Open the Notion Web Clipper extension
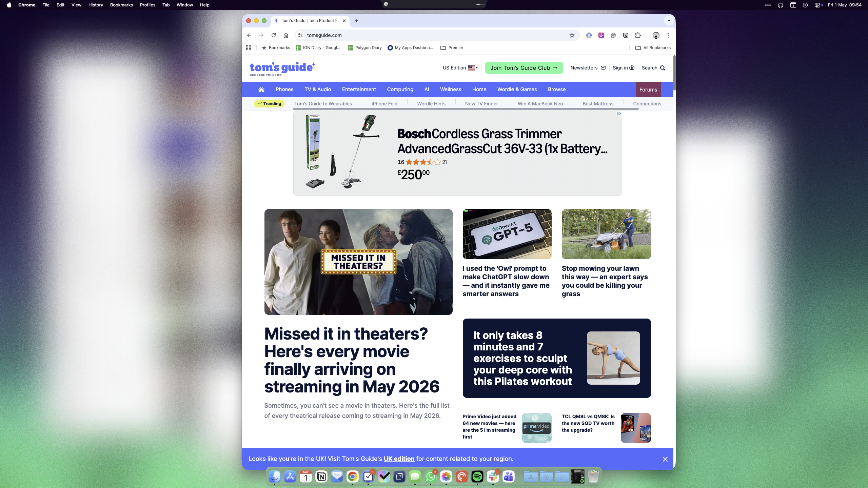This screenshot has width=868, height=488. click(626, 35)
